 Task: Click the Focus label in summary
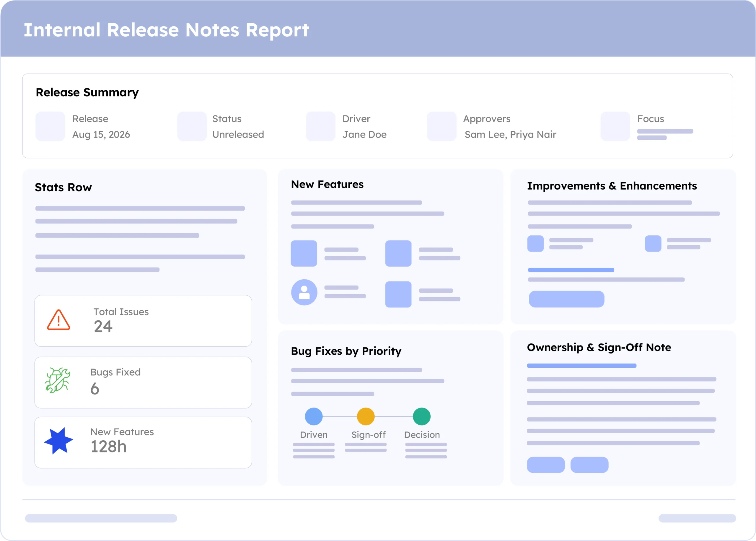pos(651,119)
